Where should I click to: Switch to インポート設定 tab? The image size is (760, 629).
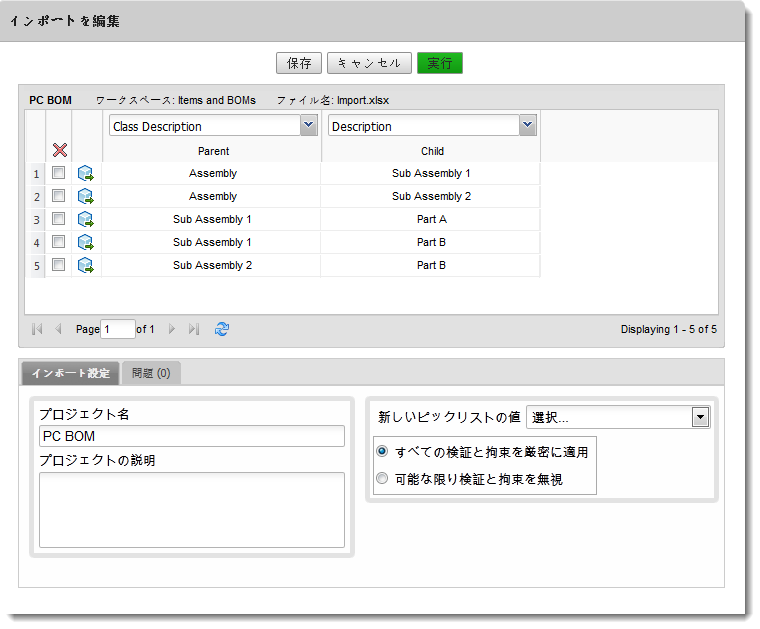[x=71, y=373]
